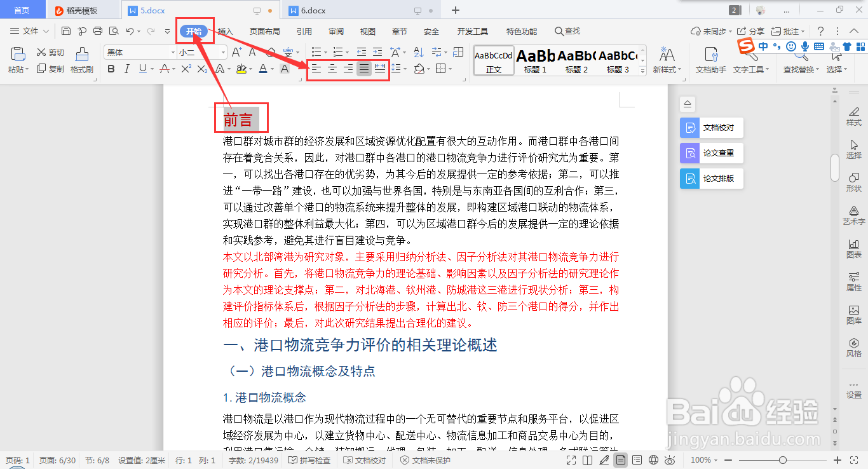Toggle bold formatting

(x=112, y=69)
